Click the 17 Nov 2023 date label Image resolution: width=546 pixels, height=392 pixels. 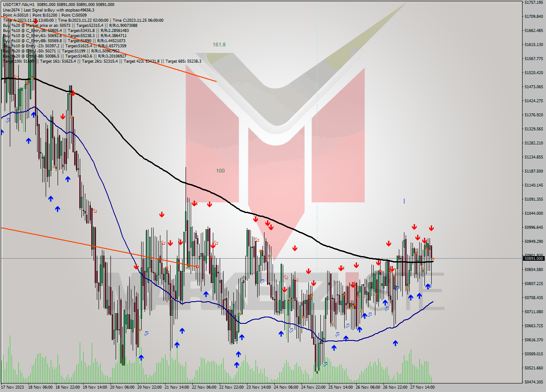[x=12, y=387]
